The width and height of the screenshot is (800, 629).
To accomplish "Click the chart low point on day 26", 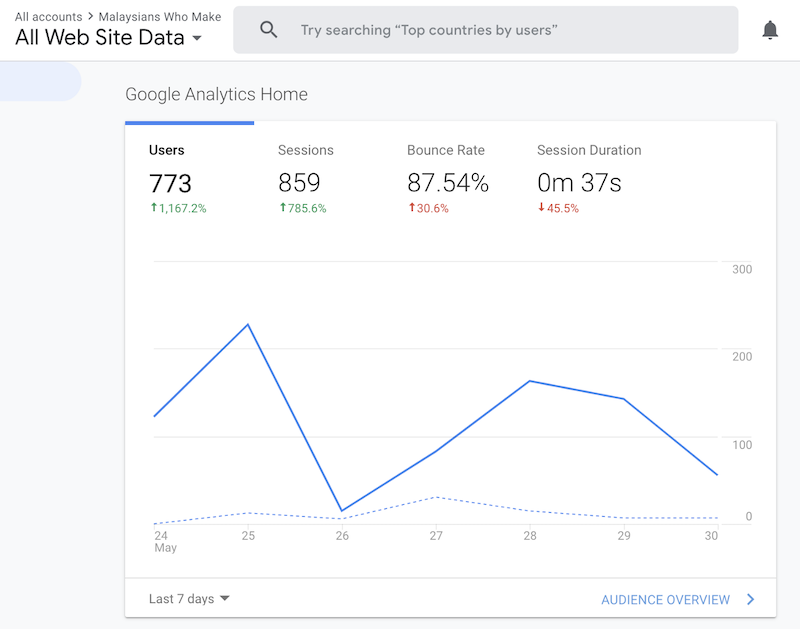I will (x=342, y=510).
